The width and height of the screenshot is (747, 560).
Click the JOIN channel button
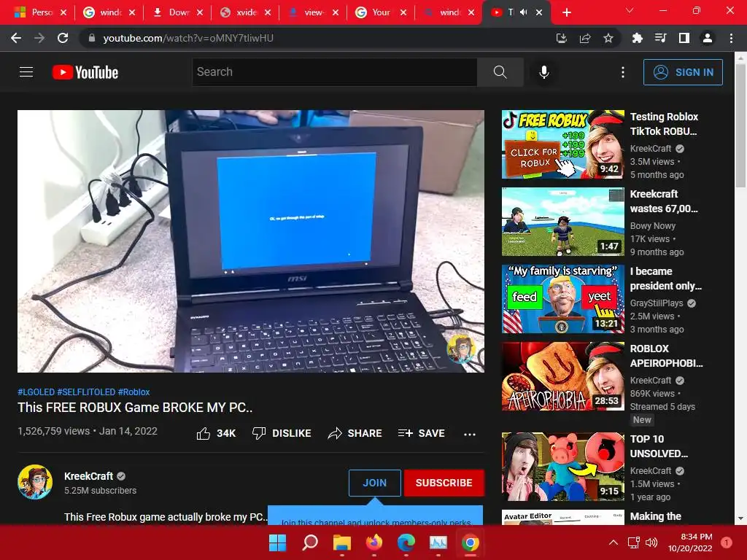374,483
